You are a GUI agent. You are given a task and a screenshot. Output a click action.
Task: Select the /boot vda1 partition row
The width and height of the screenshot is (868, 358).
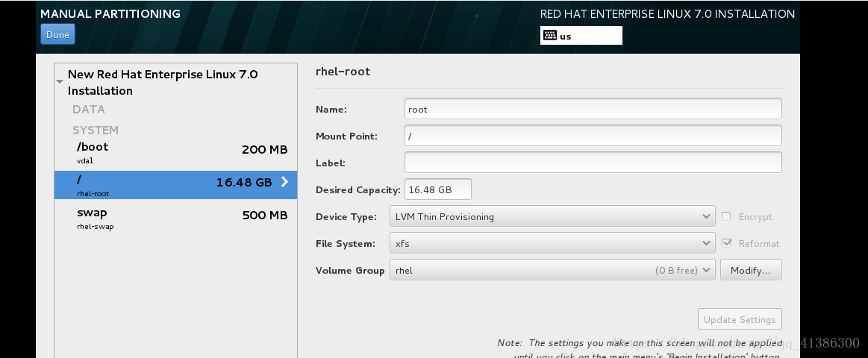(175, 153)
